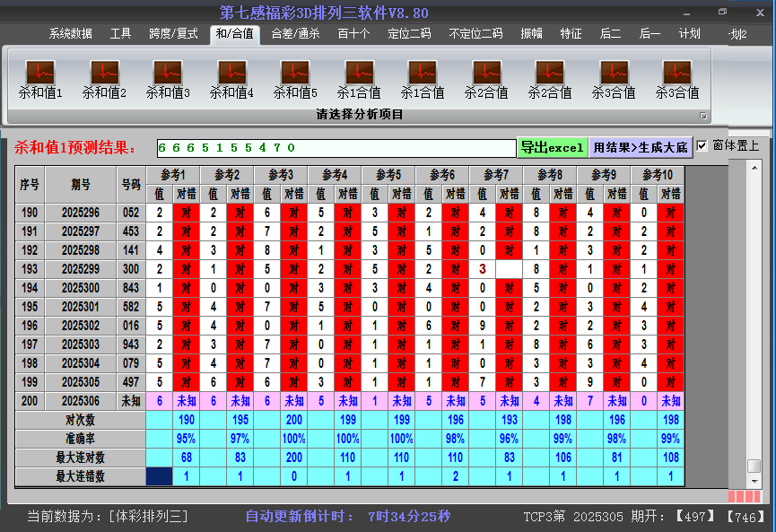Image resolution: width=776 pixels, height=532 pixels.
Task: Click the second 杀1合值 icon
Action: (423, 76)
